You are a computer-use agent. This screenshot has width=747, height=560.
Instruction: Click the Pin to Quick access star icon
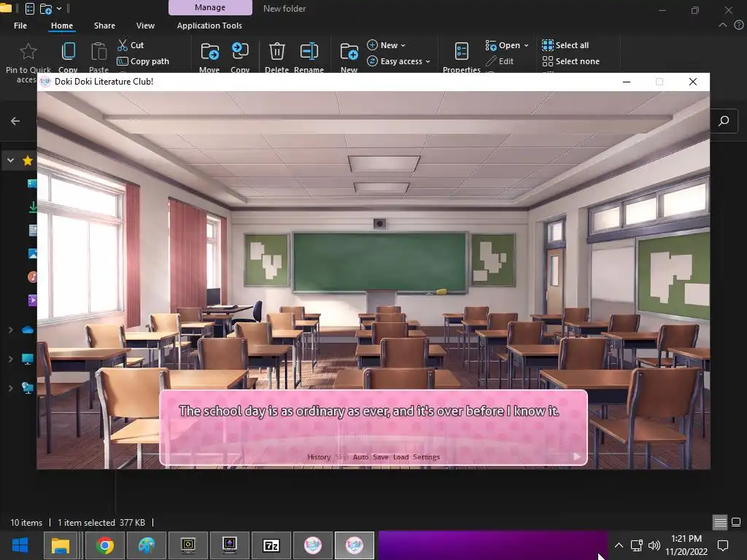(28, 52)
